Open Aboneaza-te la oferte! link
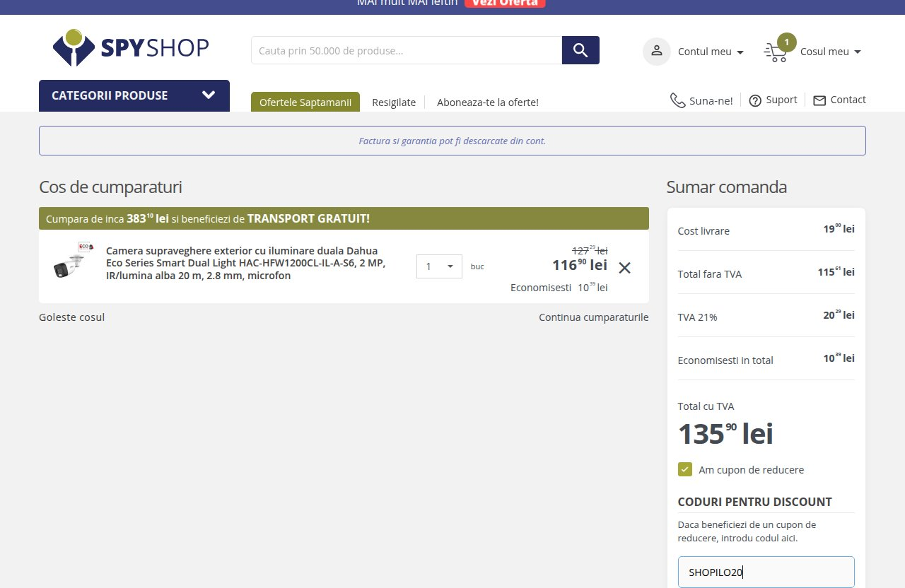The width and height of the screenshot is (905, 588). coord(488,102)
